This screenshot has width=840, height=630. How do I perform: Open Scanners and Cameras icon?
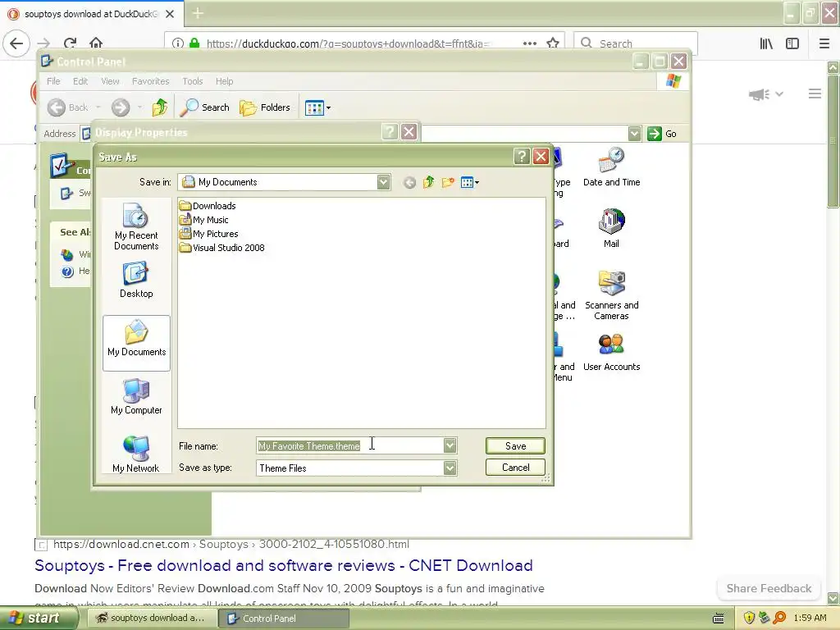pyautogui.click(x=611, y=295)
